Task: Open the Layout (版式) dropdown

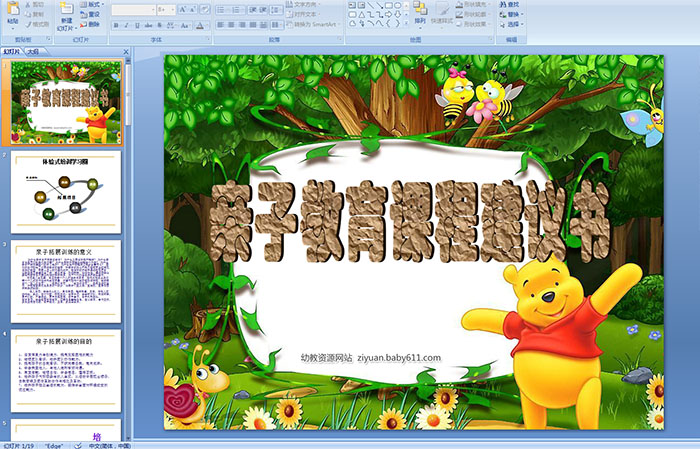Action: [92, 4]
